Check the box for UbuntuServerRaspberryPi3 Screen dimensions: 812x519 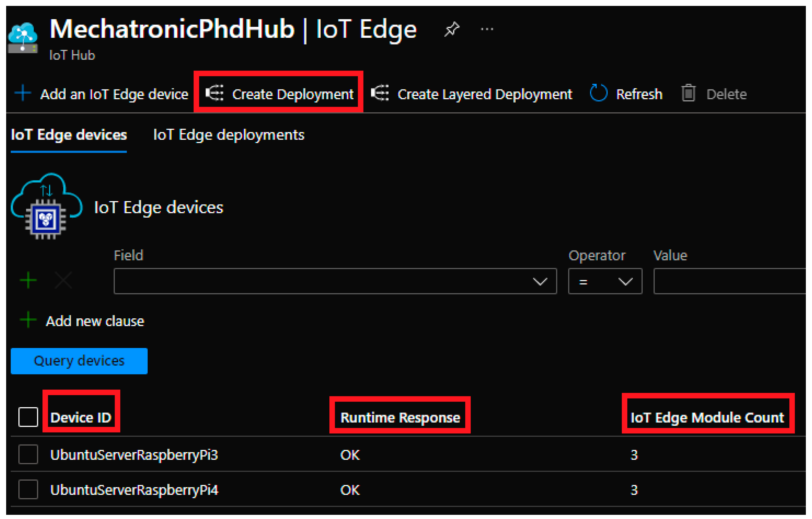pos(28,454)
